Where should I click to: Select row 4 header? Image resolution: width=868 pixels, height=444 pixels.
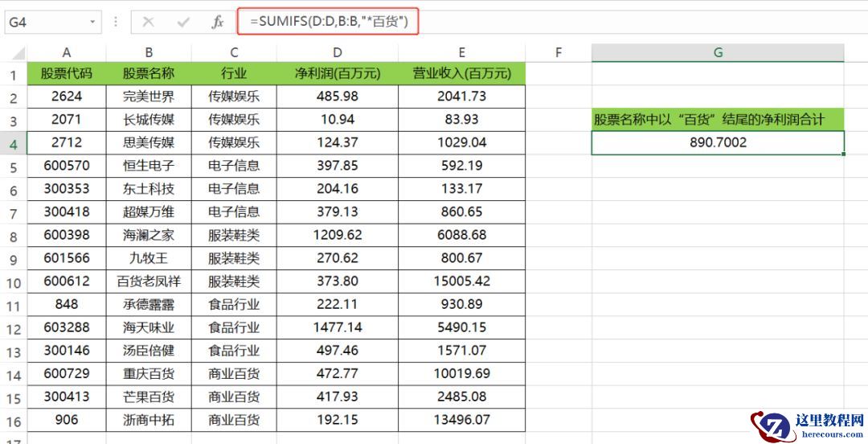[x=14, y=143]
